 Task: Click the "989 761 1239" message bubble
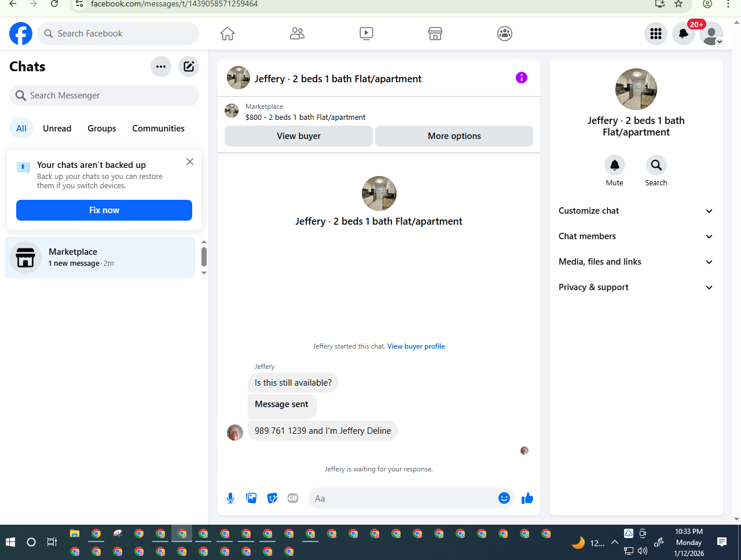click(323, 431)
